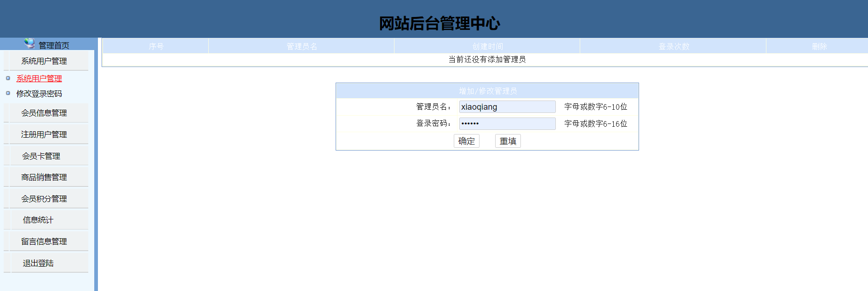Click the bullet icon beside 修改登录密码
This screenshot has width=868, height=291.
(8, 93)
